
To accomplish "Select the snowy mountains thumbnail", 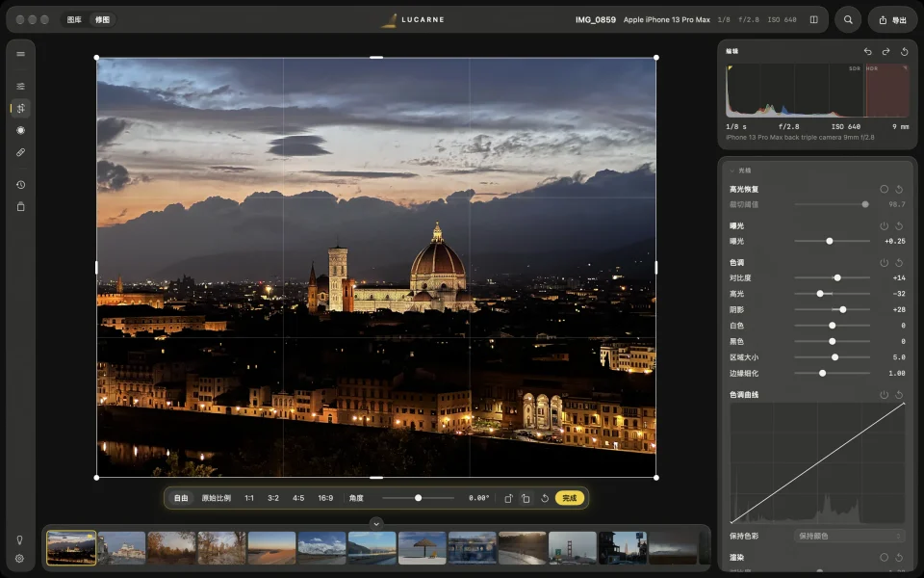I will click(321, 548).
